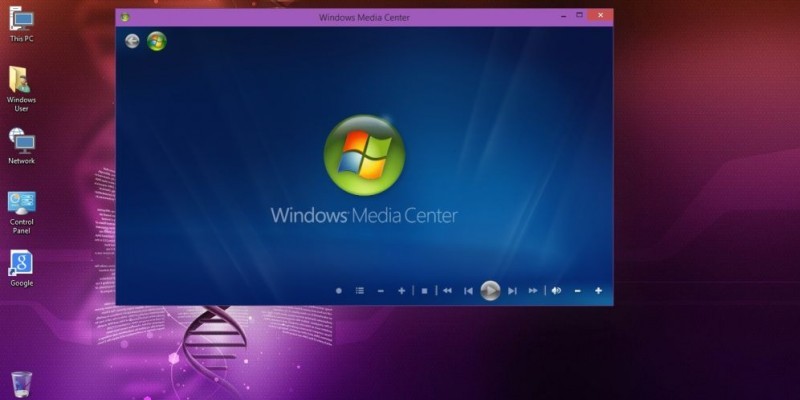Select the Google shortcut icon
The height and width of the screenshot is (400, 800).
click(21, 269)
